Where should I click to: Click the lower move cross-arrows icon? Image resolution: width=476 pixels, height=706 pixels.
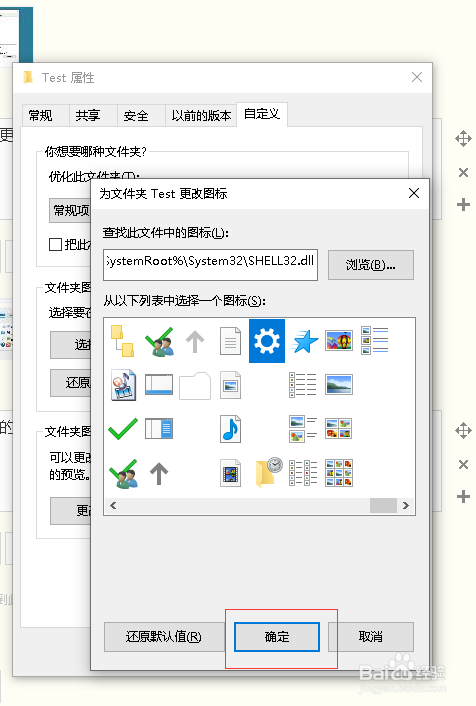point(463,431)
